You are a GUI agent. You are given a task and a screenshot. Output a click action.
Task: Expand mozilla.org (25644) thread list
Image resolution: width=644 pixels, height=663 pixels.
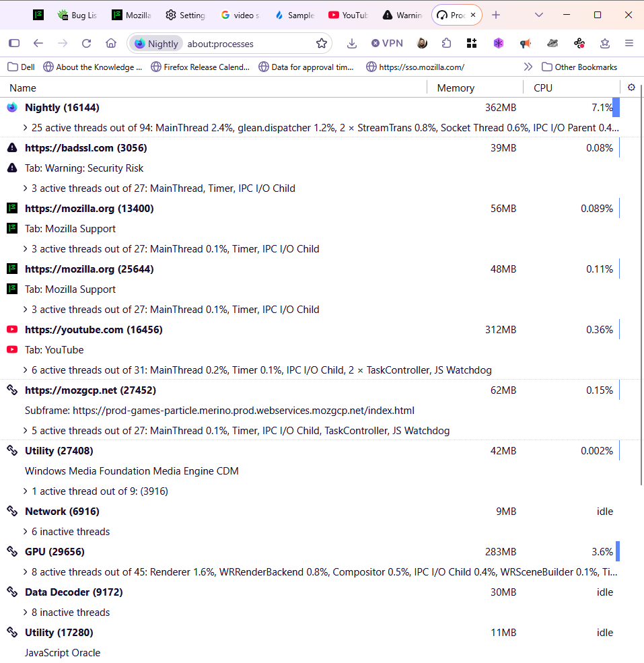coord(26,310)
